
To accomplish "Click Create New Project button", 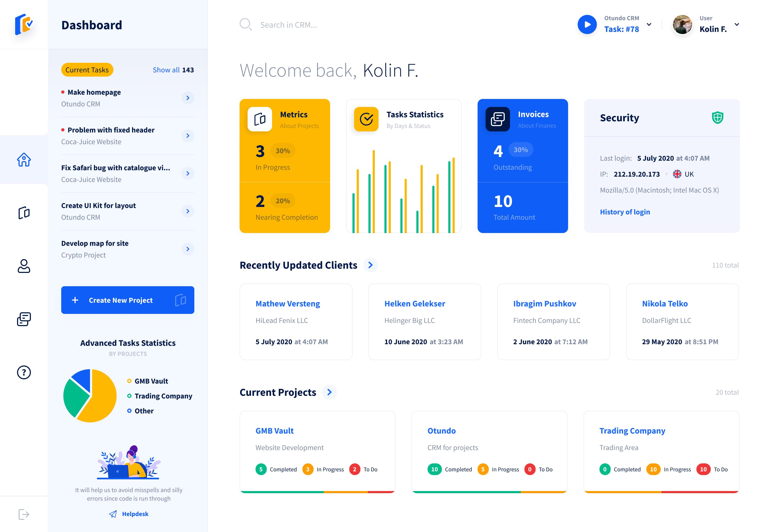I will 128,300.
